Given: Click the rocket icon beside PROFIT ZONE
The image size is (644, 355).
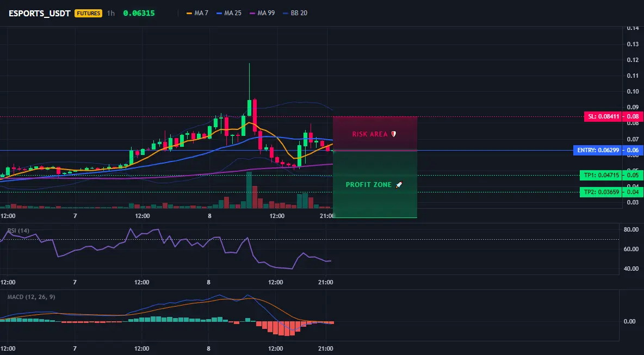Looking at the screenshot, I should [x=399, y=185].
